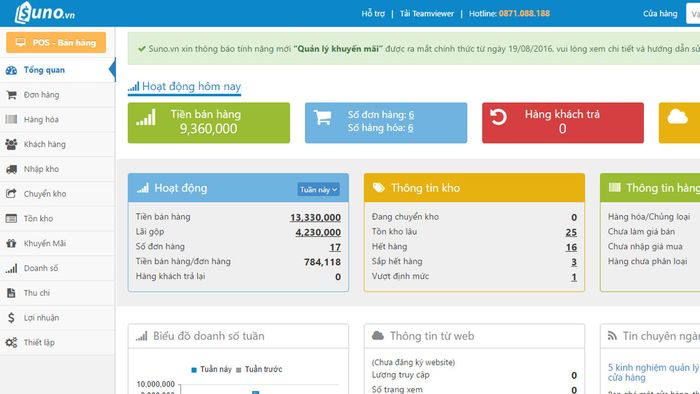Click the Khuyến Mãi gift icon
This screenshot has width=700, height=394.
coord(11,243)
